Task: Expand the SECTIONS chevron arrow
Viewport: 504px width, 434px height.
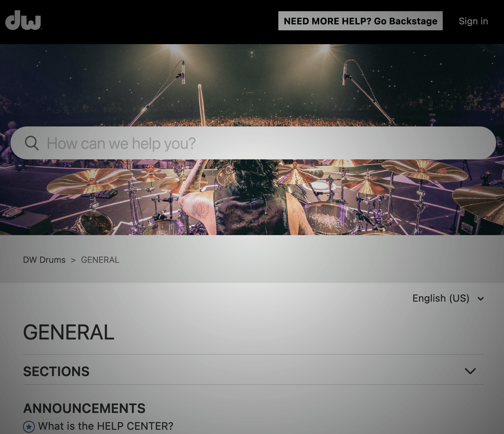Action: pyautogui.click(x=470, y=371)
